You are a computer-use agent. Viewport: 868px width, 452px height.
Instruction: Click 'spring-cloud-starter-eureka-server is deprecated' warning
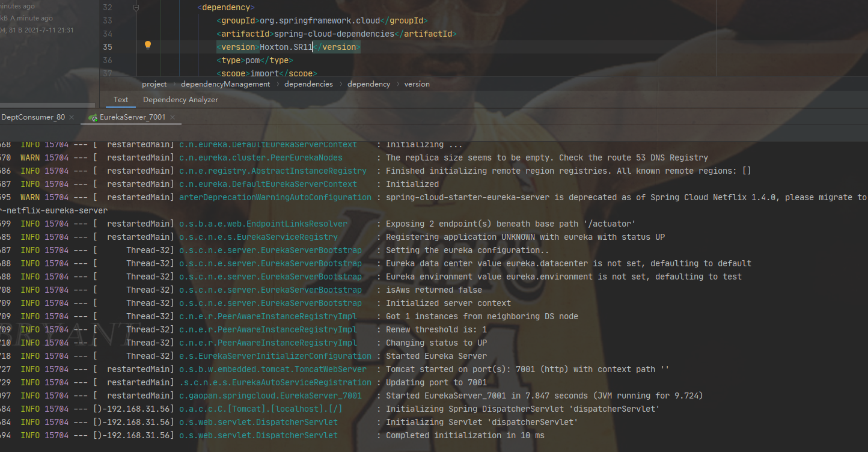tap(627, 197)
